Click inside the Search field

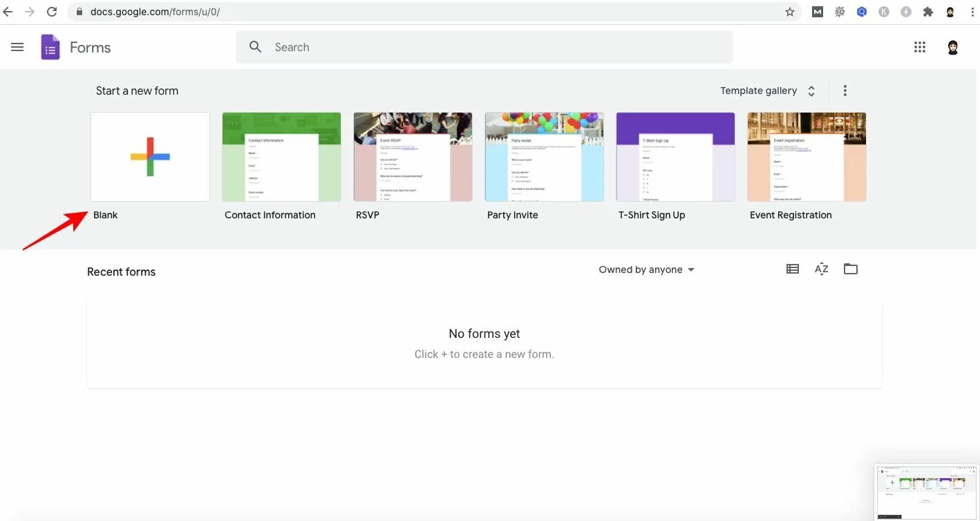[484, 47]
